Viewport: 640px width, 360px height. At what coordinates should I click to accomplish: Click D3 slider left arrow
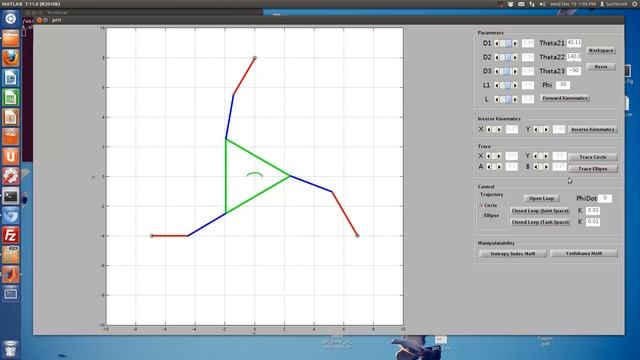click(497, 71)
